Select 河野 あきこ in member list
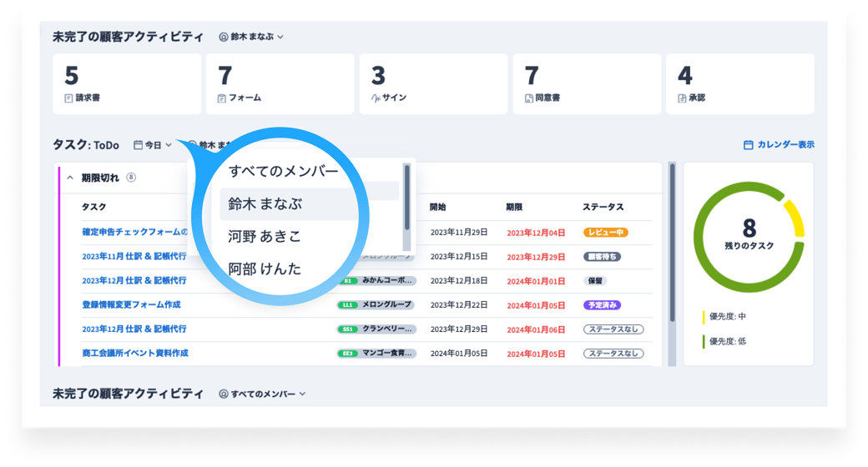868x467 pixels. pos(265,236)
